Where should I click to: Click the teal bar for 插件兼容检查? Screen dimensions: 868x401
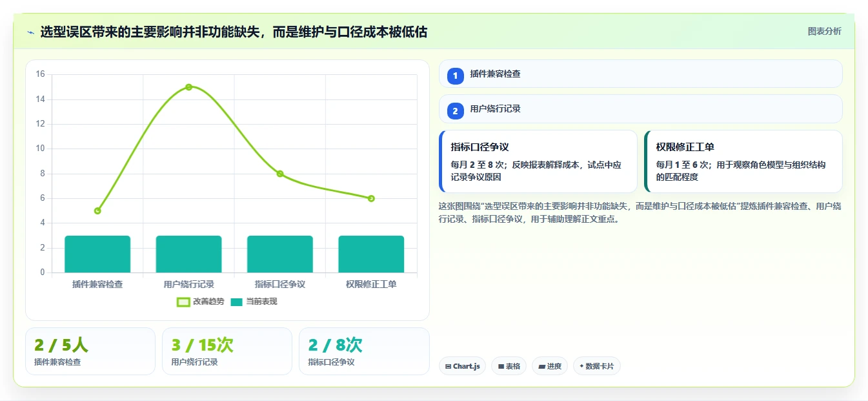click(97, 254)
